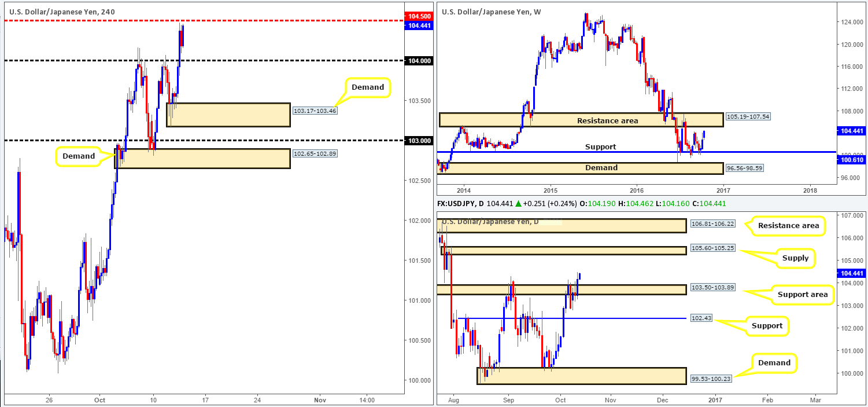Click 'Resistance area' callout on daily chart

(788, 225)
